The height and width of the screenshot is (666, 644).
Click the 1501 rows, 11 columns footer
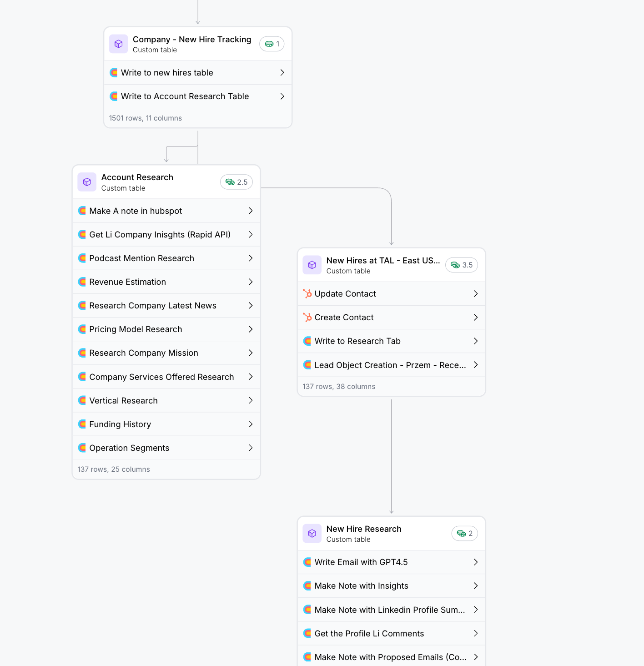point(146,118)
